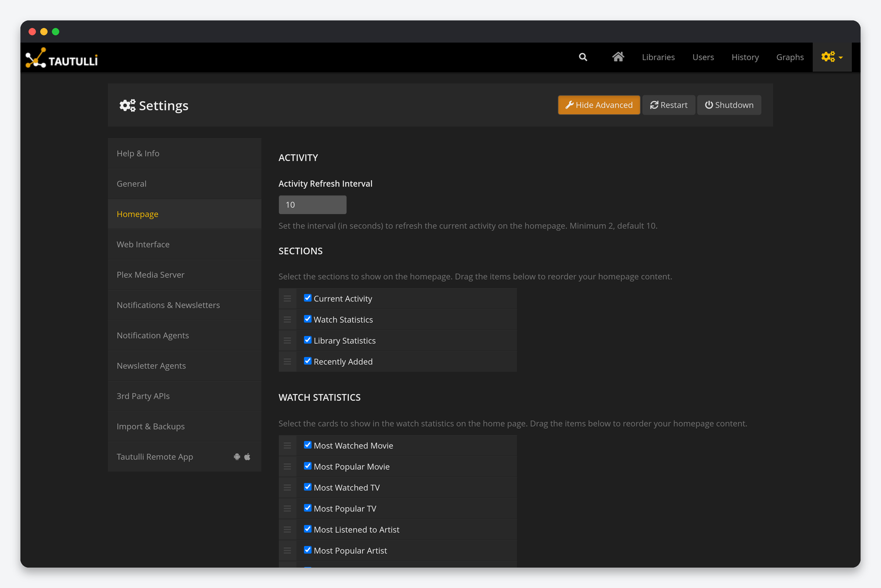881x588 pixels.
Task: Uncheck Current Activity section
Action: pyautogui.click(x=307, y=298)
